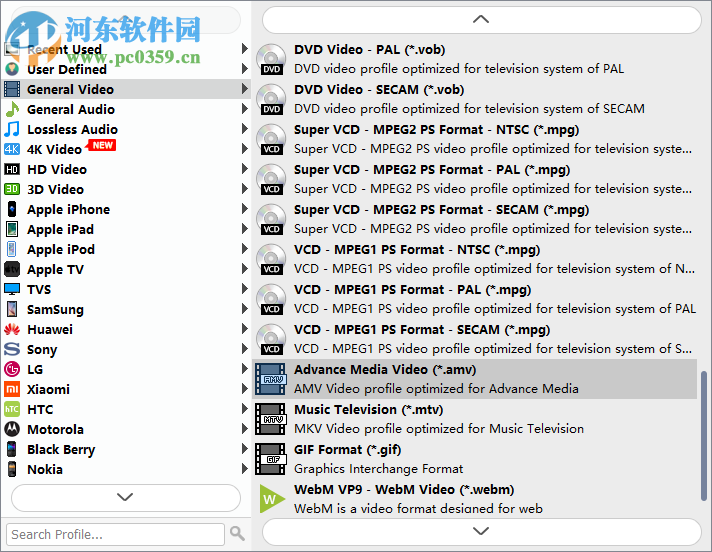
Task: Expand the 4K Video submenu arrow
Action: tap(244, 148)
